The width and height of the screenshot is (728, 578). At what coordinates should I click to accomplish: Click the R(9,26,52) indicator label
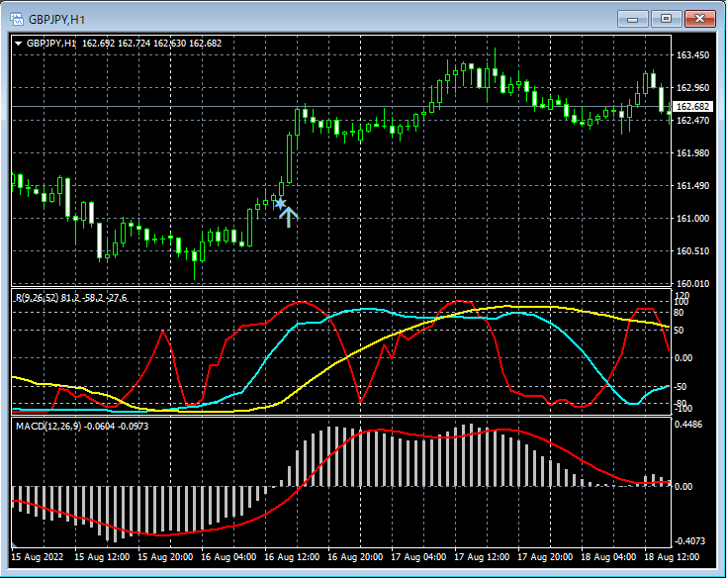(37, 297)
